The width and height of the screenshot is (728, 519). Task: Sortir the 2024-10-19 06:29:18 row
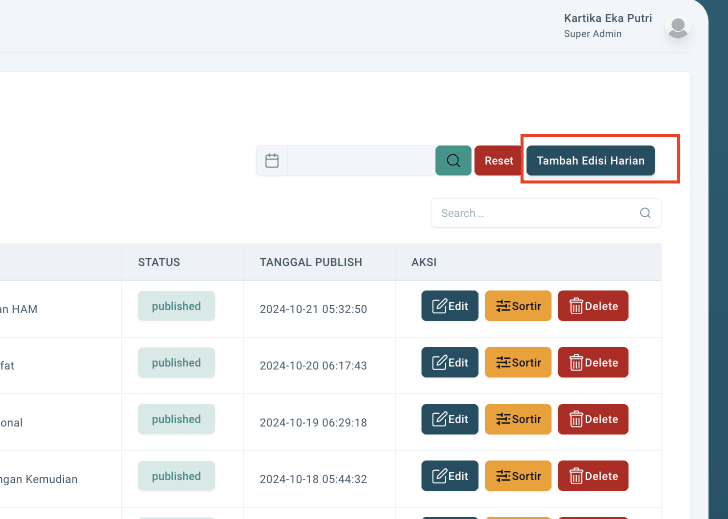pos(518,419)
